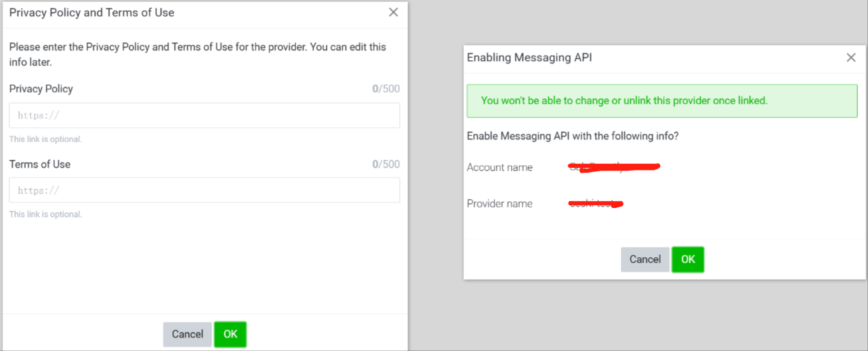Click optional link hint below Privacy Policy field
Image resolution: width=868 pixels, height=351 pixels.
click(x=46, y=139)
